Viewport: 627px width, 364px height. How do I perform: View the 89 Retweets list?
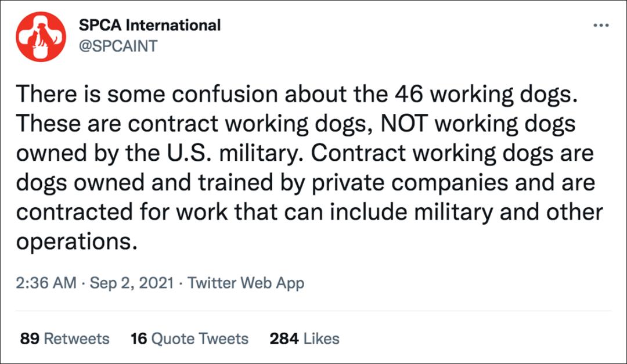[64, 338]
